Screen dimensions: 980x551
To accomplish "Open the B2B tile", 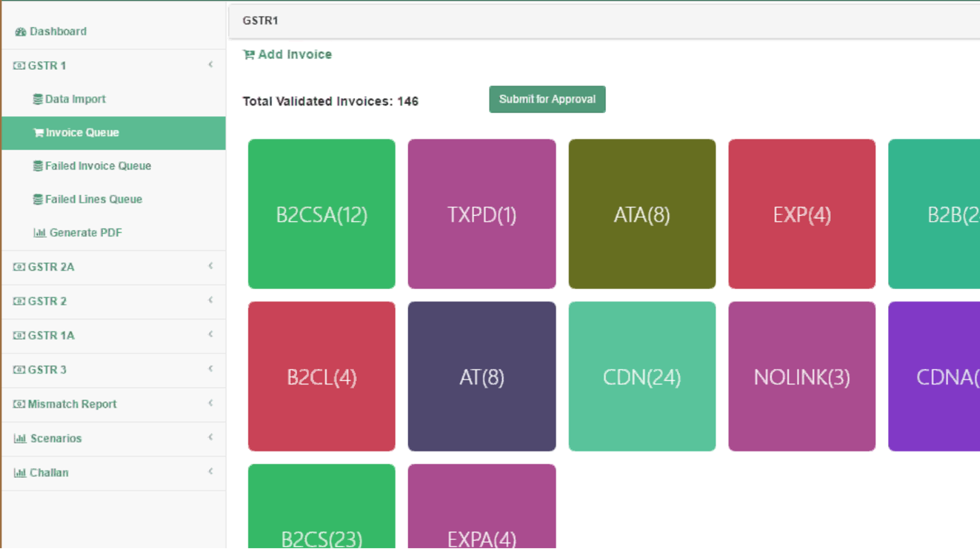I will pyautogui.click(x=934, y=214).
